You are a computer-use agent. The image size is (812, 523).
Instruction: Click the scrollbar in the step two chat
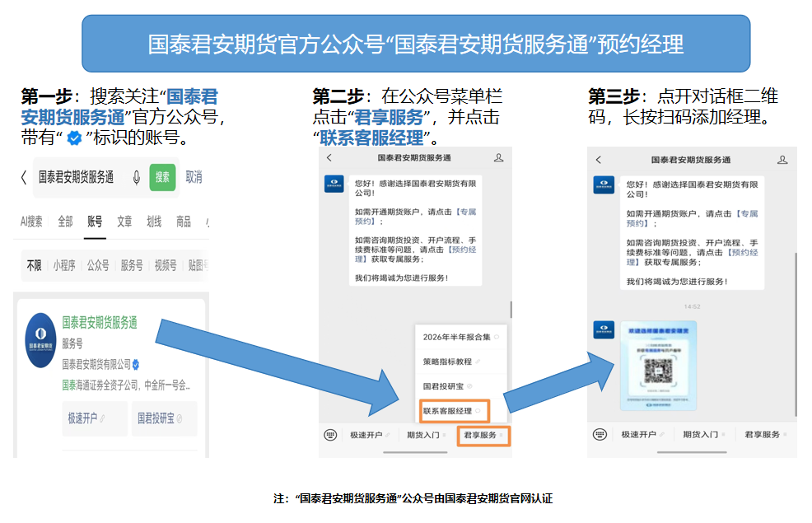coord(511,309)
